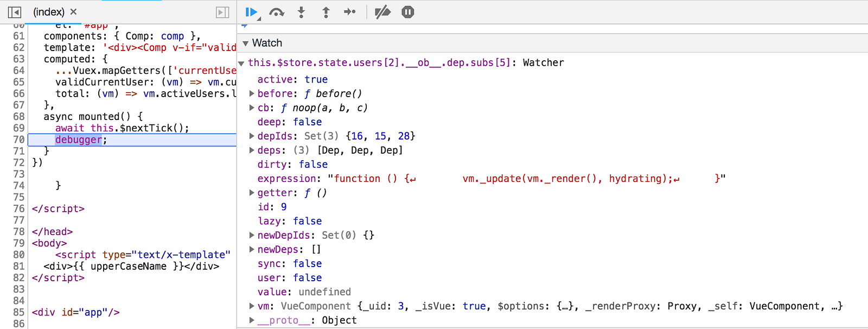Expand the vm VueComponent object
868x329 pixels.
coord(252,306)
